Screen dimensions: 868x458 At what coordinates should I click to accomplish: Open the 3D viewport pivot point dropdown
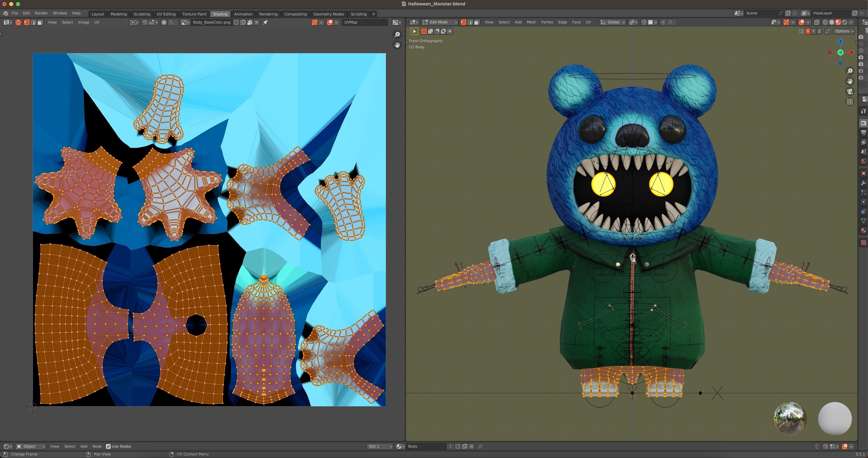click(x=633, y=22)
